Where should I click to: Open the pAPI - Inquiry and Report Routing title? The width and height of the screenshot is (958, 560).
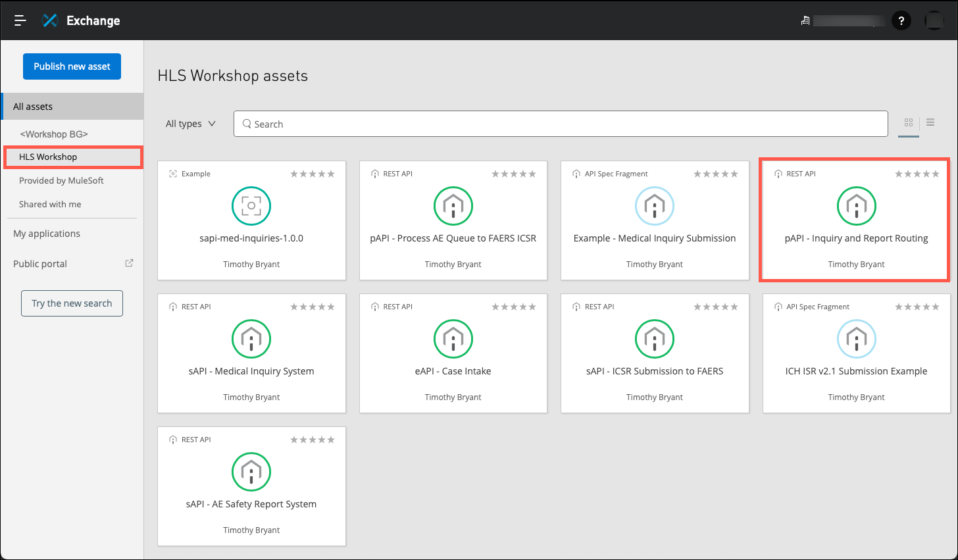[857, 238]
